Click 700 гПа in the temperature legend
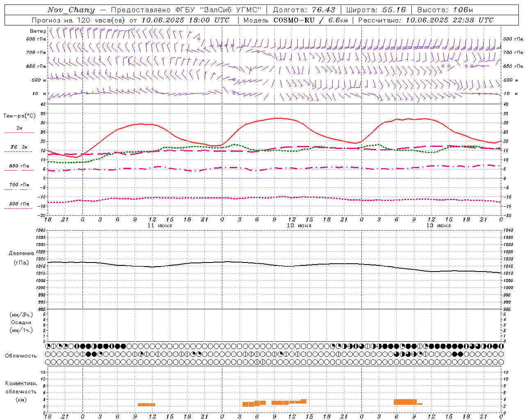The width and height of the screenshot is (525, 420). pyautogui.click(x=19, y=185)
